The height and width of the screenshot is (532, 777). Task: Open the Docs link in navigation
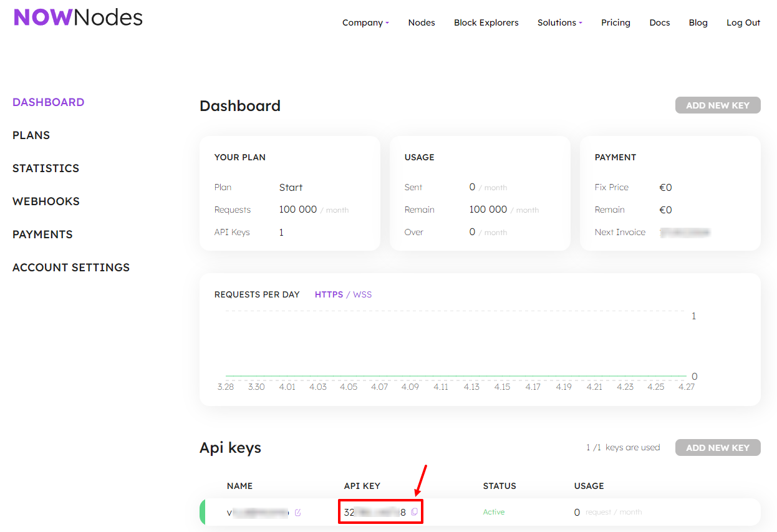tap(660, 22)
